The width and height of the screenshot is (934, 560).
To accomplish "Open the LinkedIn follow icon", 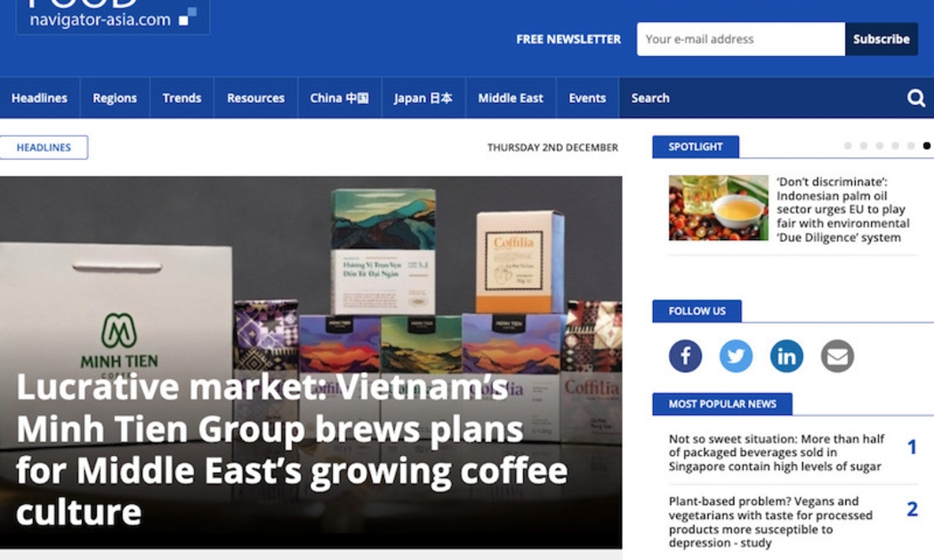I will coord(786,356).
